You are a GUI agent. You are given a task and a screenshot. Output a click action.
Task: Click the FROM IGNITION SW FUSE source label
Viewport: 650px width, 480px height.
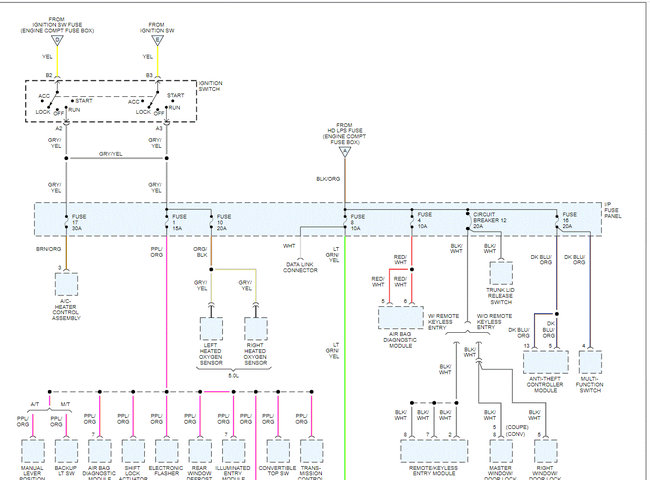(57, 25)
